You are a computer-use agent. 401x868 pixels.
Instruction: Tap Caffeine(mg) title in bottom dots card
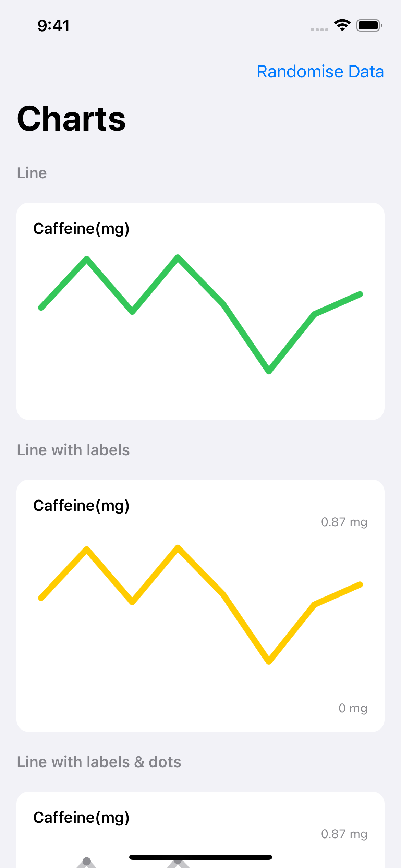click(x=81, y=818)
